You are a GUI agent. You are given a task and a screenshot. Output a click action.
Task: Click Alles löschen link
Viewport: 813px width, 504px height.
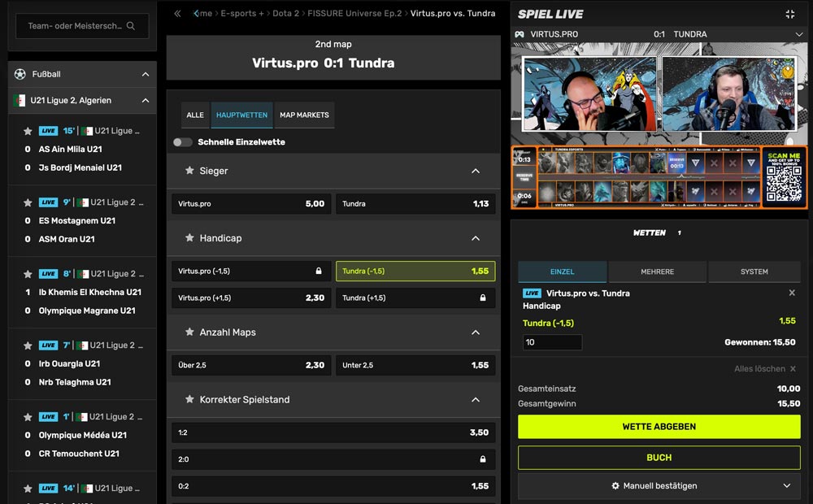click(x=759, y=369)
